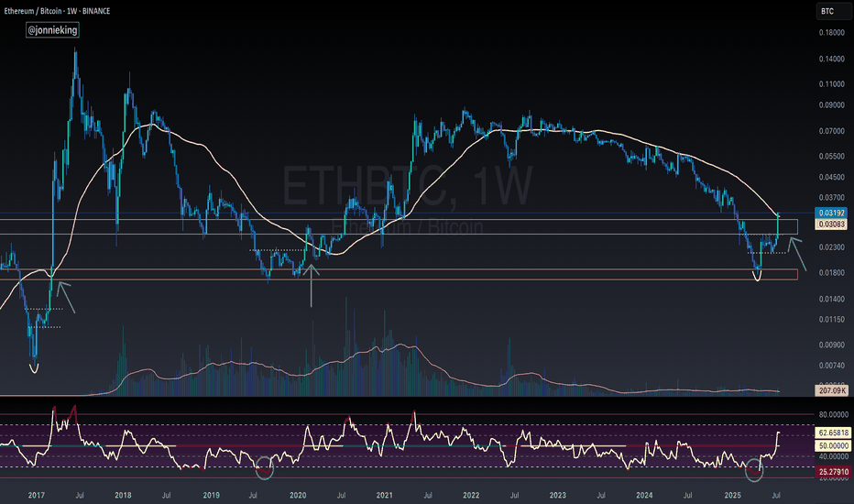
Task: Click the 0.04500 price axis label
Action: click(x=832, y=177)
